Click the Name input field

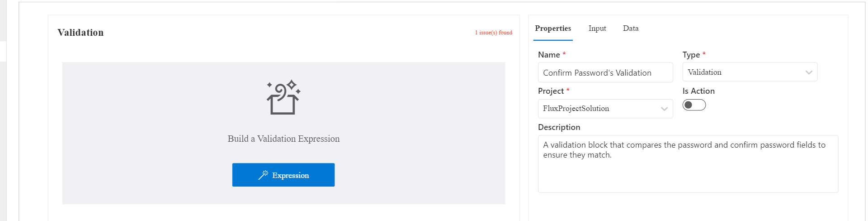coord(605,72)
